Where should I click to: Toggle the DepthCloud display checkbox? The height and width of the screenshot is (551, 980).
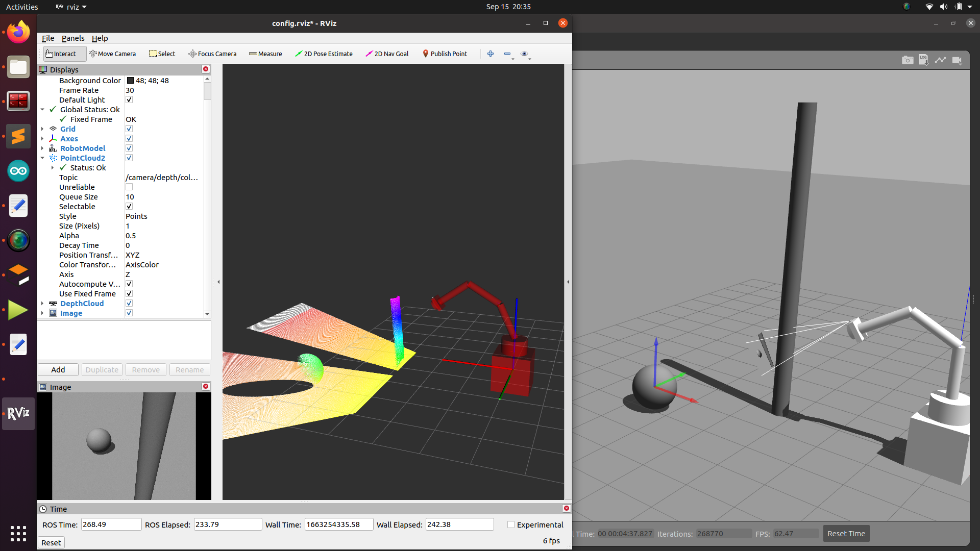coord(129,304)
